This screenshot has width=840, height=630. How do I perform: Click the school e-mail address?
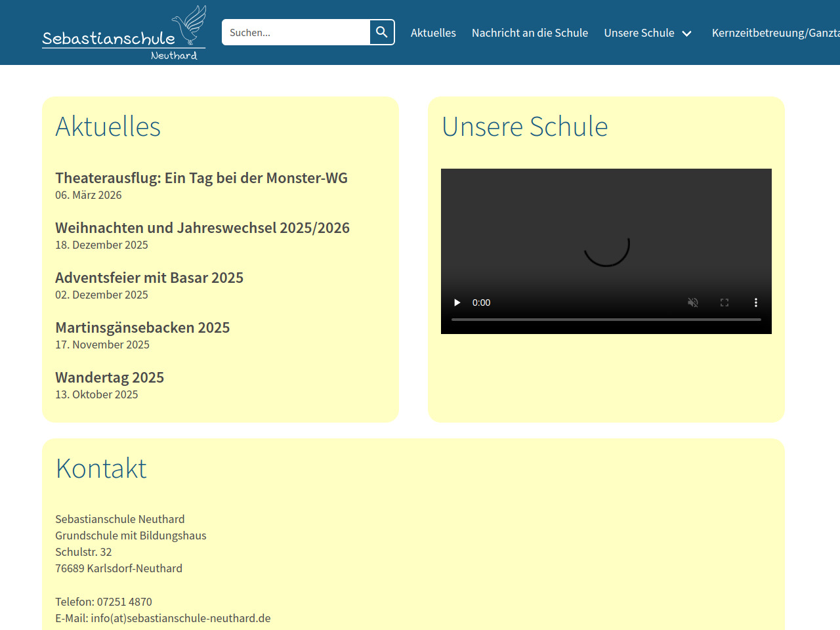click(180, 618)
